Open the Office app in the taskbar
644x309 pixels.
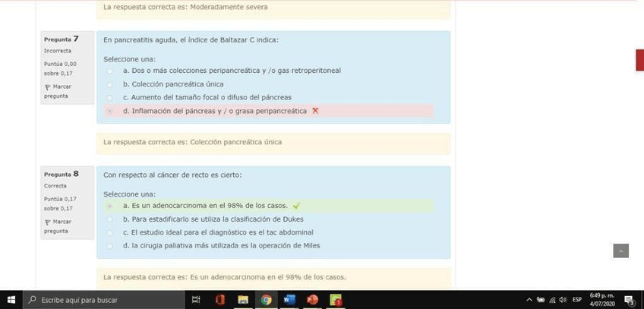tap(220, 300)
